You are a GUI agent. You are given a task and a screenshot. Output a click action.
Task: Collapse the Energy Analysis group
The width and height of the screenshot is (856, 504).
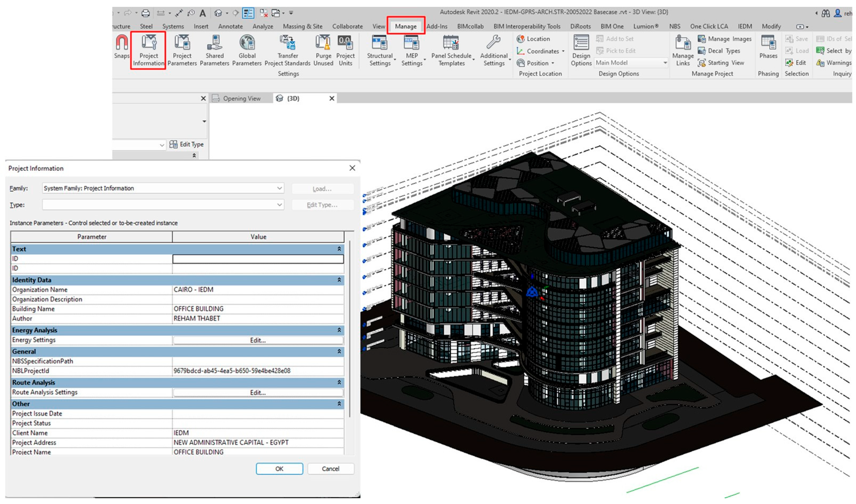(339, 330)
